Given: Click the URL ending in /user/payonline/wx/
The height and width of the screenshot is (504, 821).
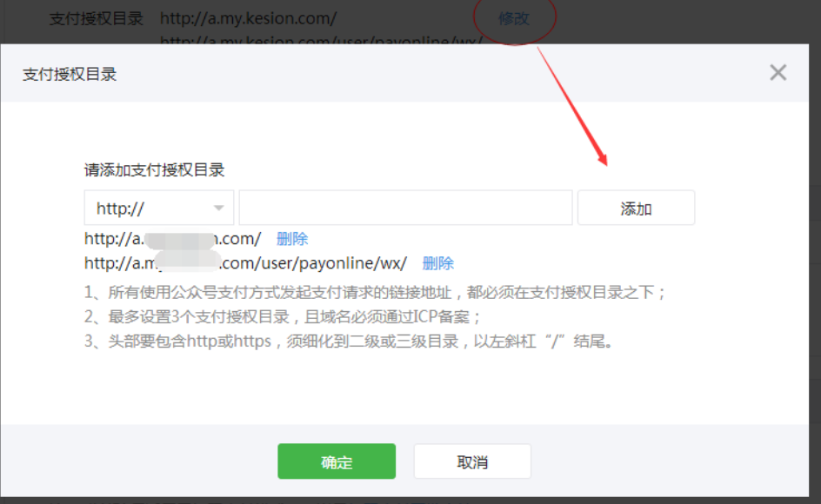Looking at the screenshot, I should [245, 263].
